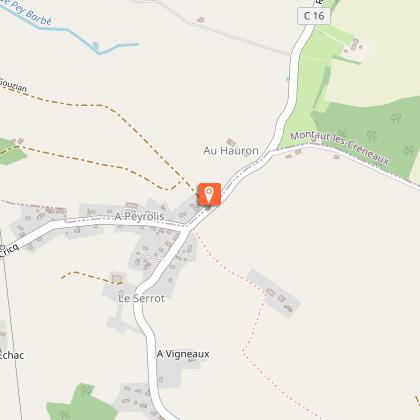
Task: Click the Gouzian path label
Action: [x=13, y=85]
